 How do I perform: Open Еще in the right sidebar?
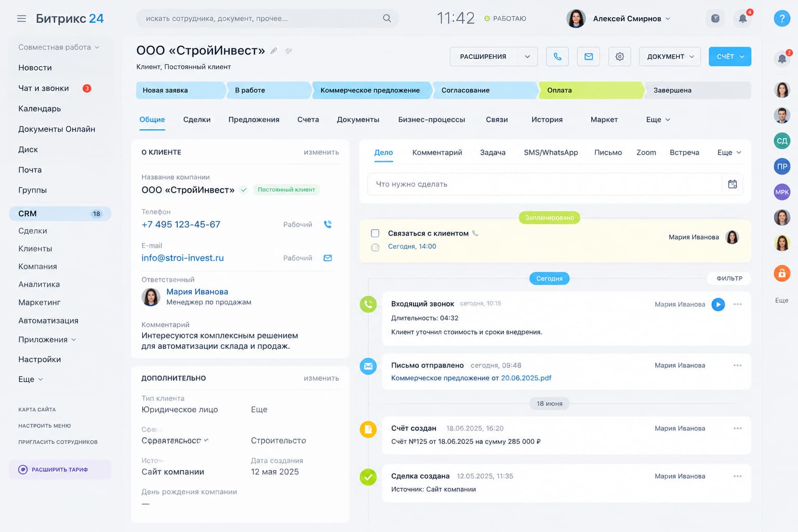782,300
